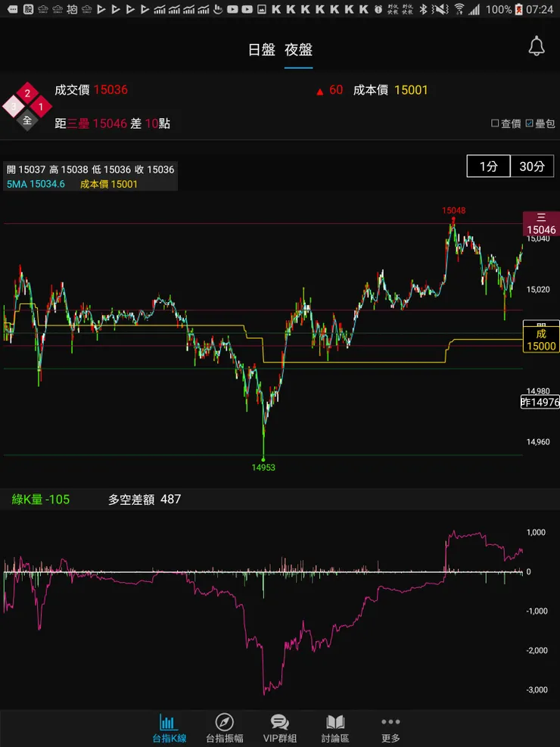Image resolution: width=560 pixels, height=747 pixels.
Task: Tap the 成交價 15036 value
Action: 91,89
